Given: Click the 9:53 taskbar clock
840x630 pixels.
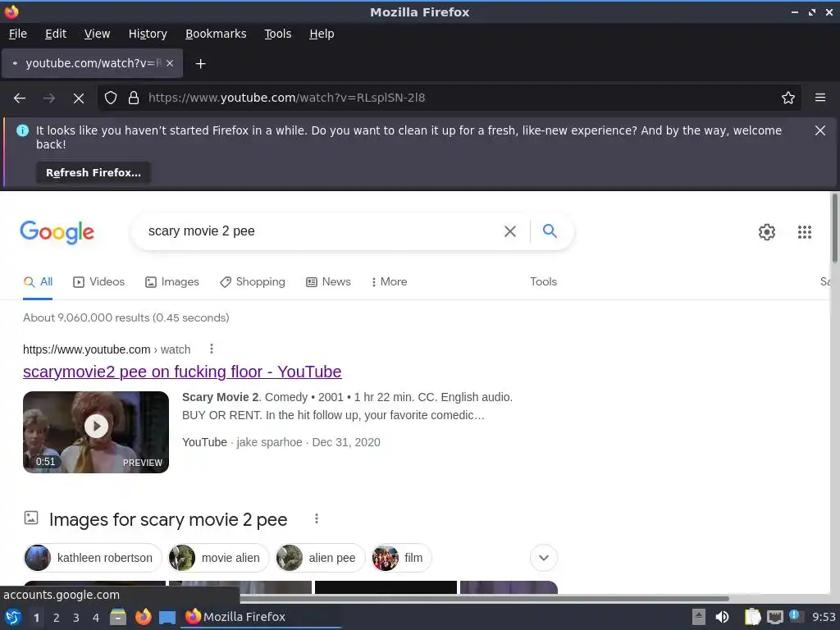Looking at the screenshot, I should (824, 617).
